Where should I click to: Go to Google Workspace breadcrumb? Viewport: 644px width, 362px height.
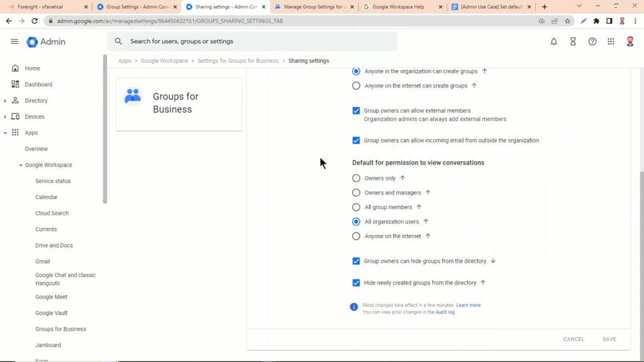point(164,61)
